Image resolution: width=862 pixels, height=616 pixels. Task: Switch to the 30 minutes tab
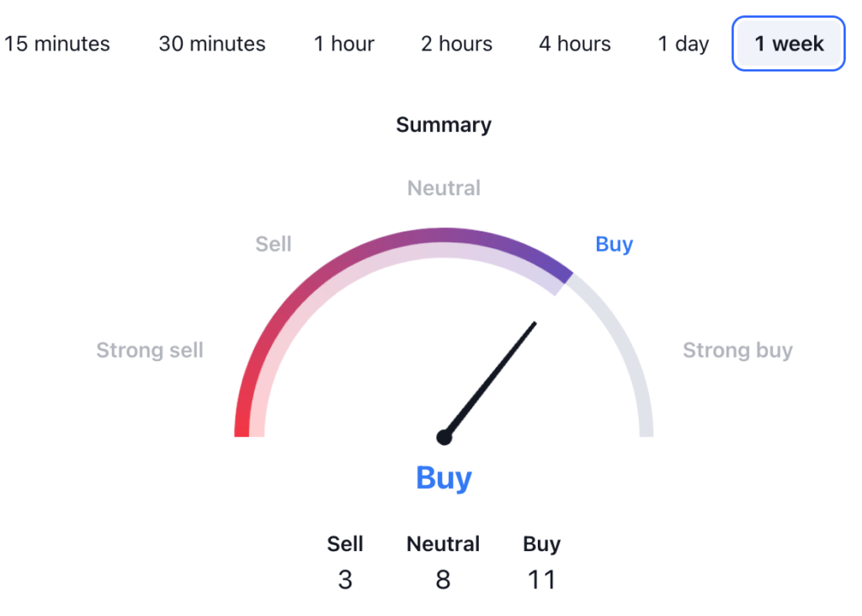(212, 44)
